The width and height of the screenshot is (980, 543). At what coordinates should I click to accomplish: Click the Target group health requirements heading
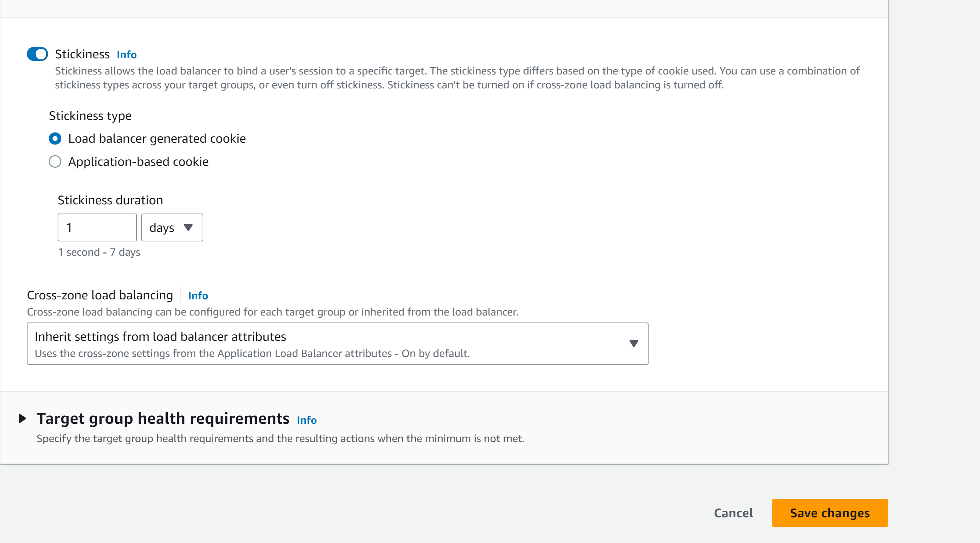163,418
